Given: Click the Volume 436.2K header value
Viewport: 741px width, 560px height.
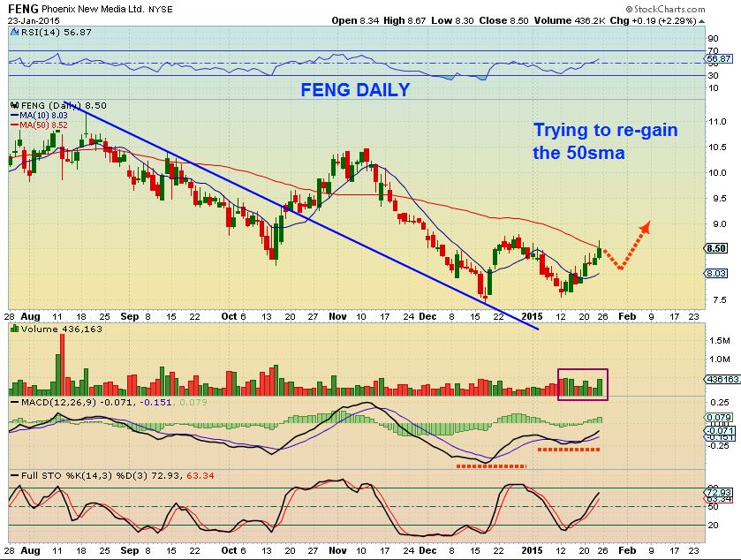Looking at the screenshot, I should [570, 20].
